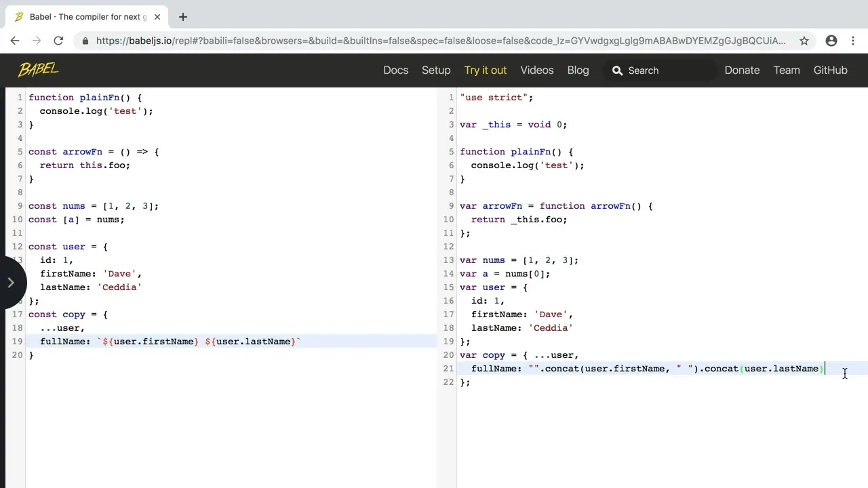Open the Chrome three-dot menu
Screen dimensions: 868x488
coord(853,41)
